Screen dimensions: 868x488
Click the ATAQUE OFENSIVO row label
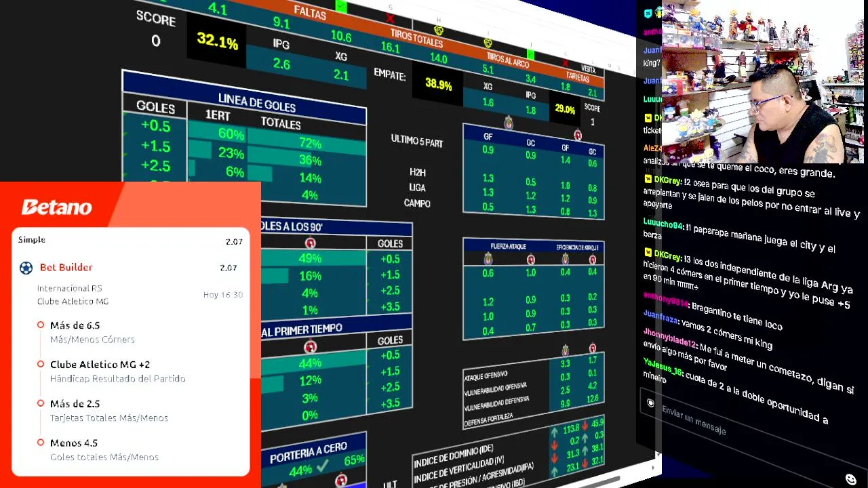coord(486,375)
